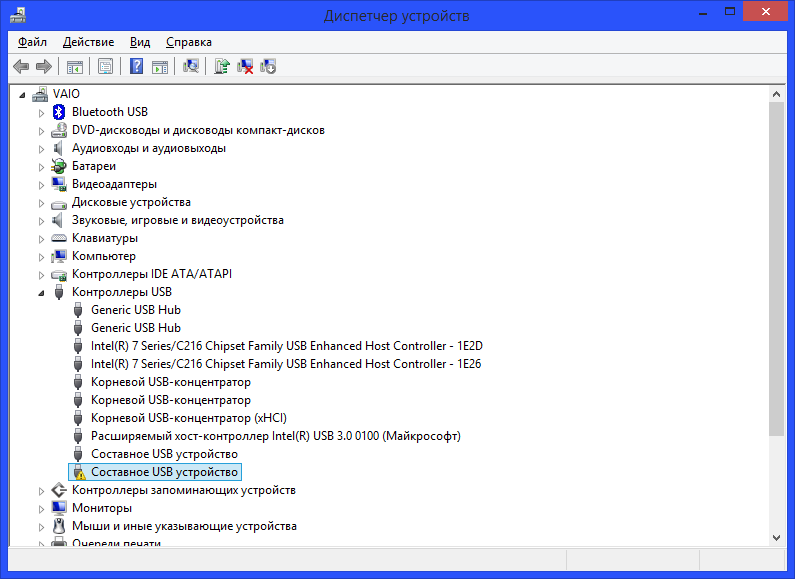Screen dimensions: 795x579
Task: Click the scrollbar up arrow
Action: tap(776, 94)
